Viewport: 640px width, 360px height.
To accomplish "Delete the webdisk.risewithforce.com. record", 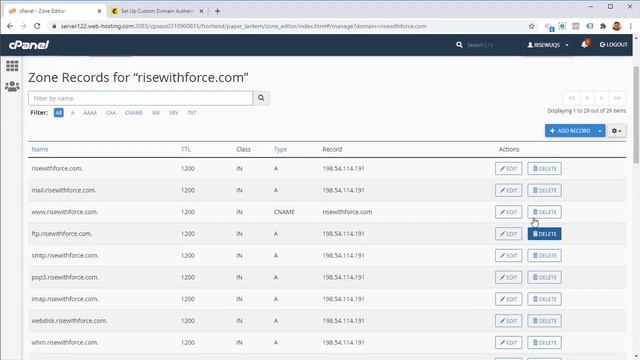I will pos(544,321).
